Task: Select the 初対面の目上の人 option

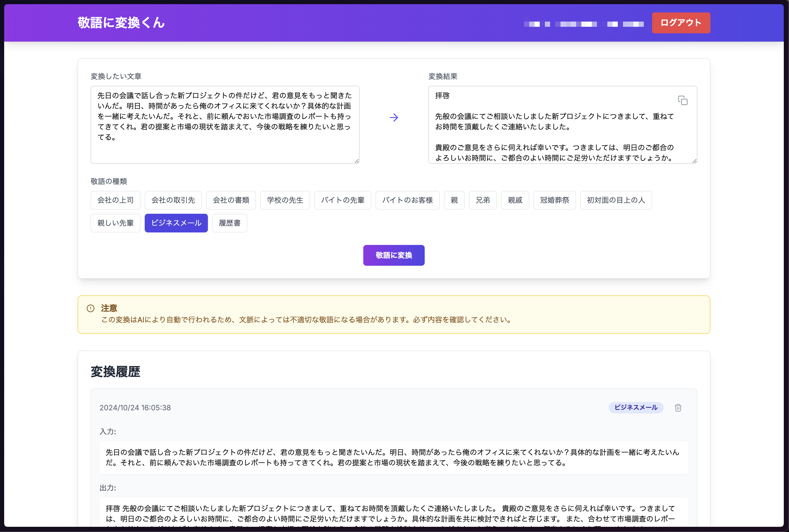Action: click(616, 200)
